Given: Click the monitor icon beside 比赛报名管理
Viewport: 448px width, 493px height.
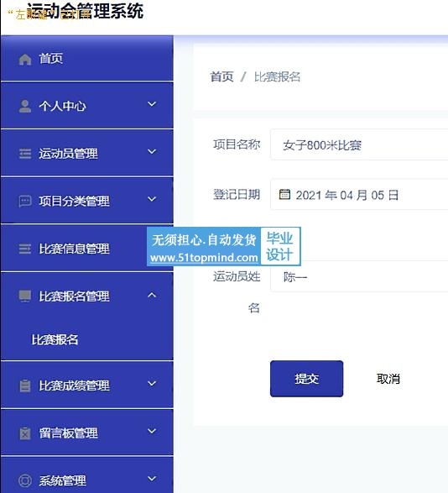Looking at the screenshot, I should [25, 296].
